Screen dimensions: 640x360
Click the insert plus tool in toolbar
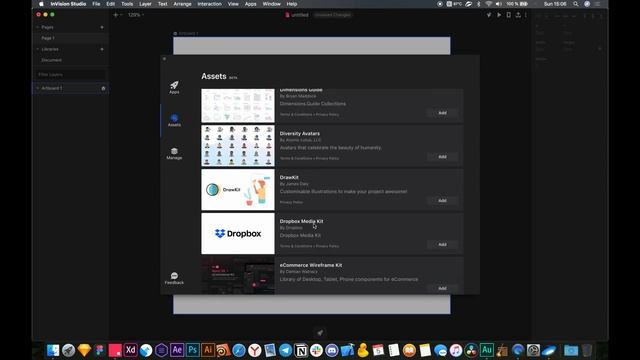[116, 15]
